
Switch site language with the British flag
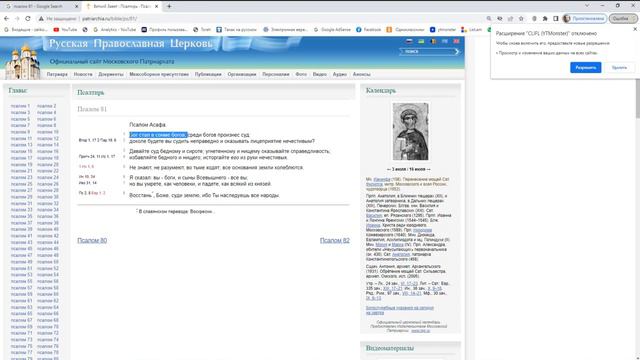pyautogui.click(x=456, y=41)
